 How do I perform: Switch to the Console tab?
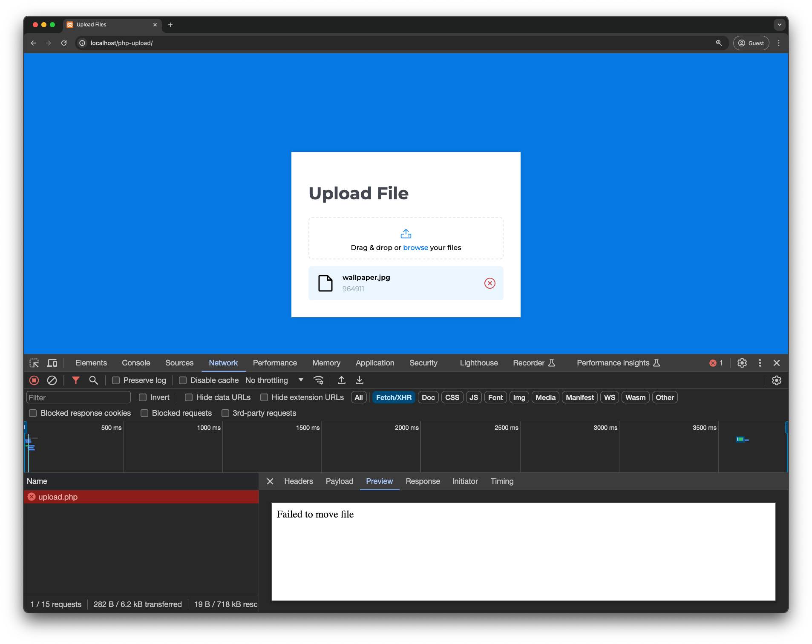coord(136,363)
